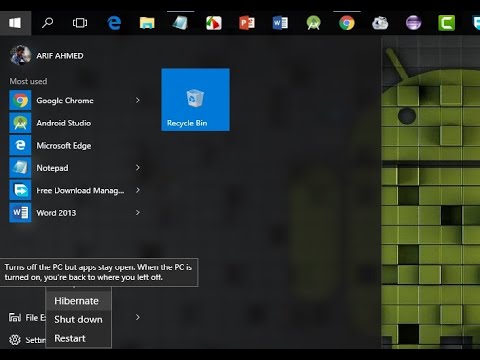The height and width of the screenshot is (360, 480).
Task: Expand Free Download Manager jump list arrow
Action: 138,190
